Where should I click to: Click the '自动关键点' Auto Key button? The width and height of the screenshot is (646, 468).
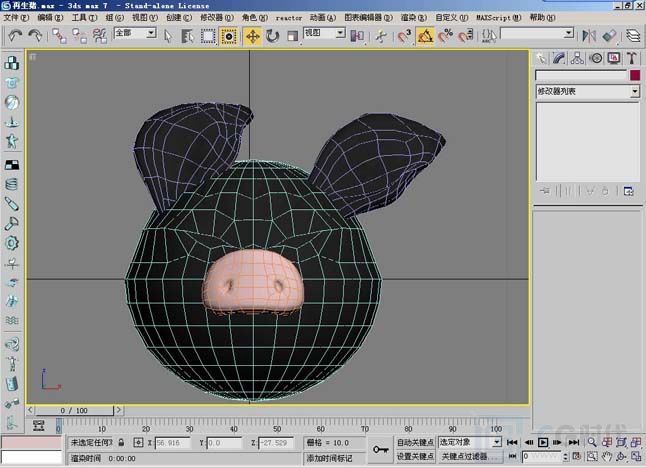click(x=415, y=442)
